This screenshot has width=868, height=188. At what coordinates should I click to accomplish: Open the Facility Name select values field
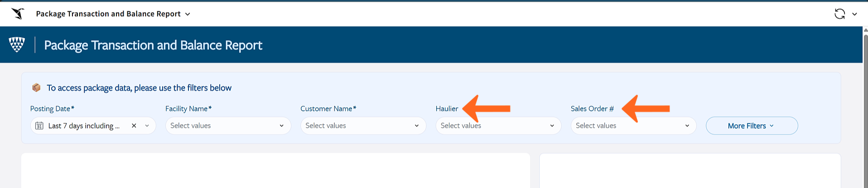(x=228, y=126)
